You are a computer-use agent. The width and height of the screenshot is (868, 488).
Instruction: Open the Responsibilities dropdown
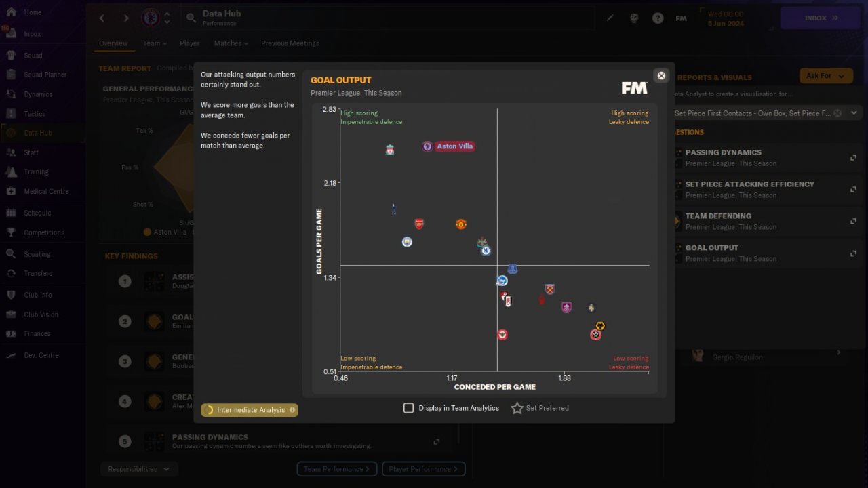pyautogui.click(x=139, y=469)
